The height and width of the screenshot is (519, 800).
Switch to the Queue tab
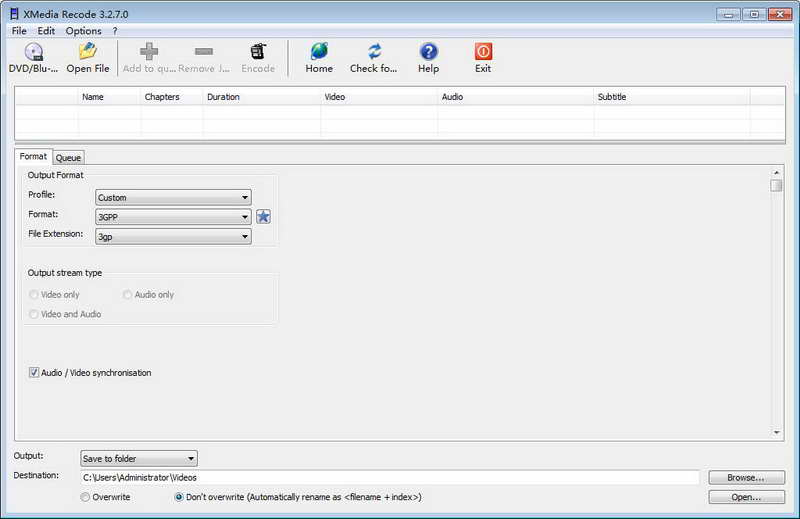[68, 158]
